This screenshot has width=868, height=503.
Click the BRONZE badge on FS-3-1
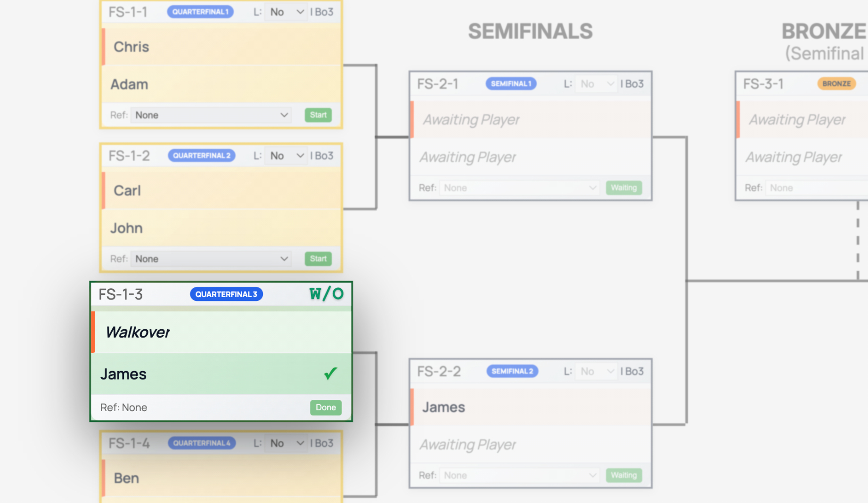(x=836, y=84)
